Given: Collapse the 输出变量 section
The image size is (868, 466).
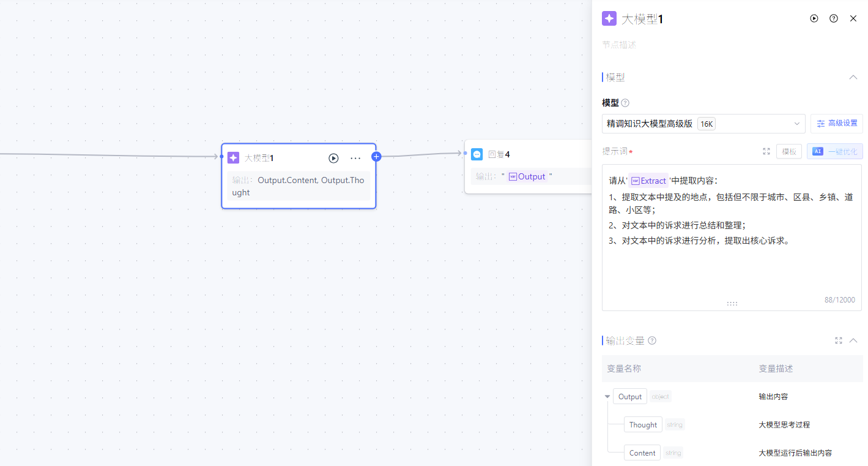Looking at the screenshot, I should [x=853, y=340].
